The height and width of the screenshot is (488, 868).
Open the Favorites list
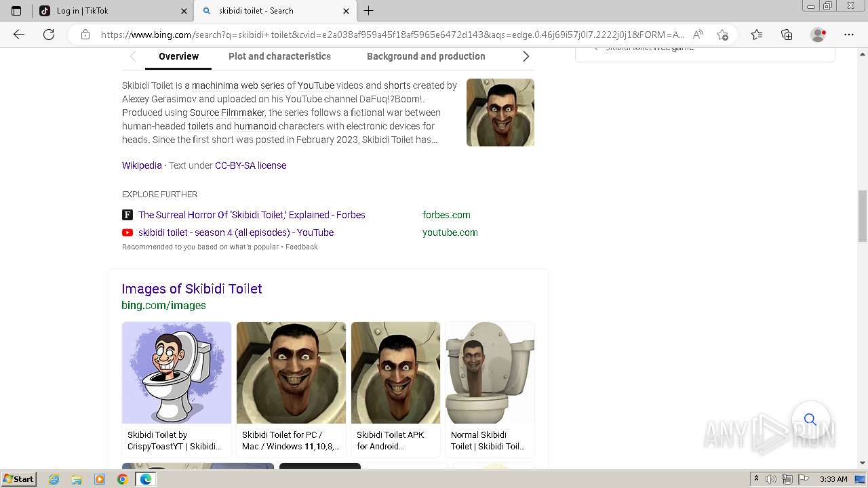click(757, 35)
